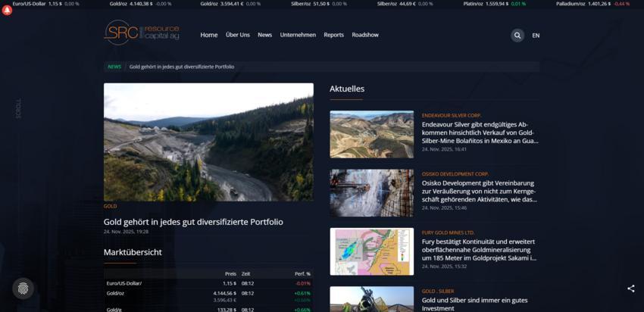Image resolution: width=644 pixels, height=312 pixels.
Task: Open Fury Gold Mines map thumbnail
Action: pyautogui.click(x=372, y=251)
